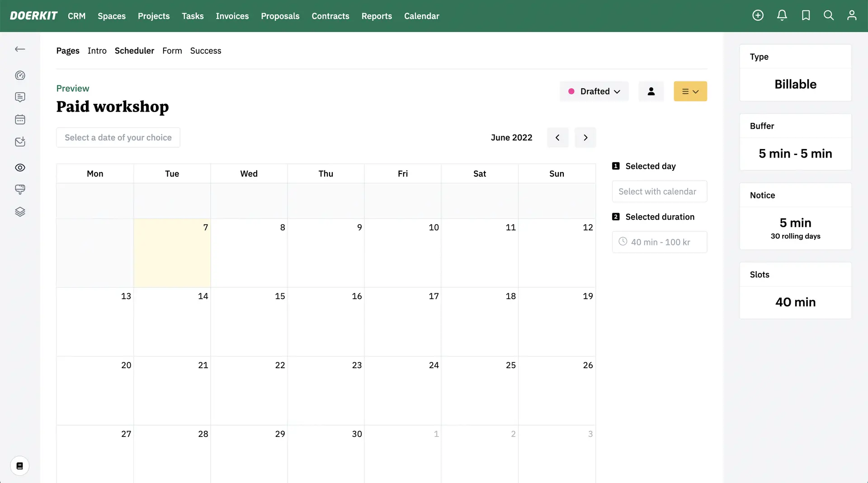The height and width of the screenshot is (483, 868).
Task: Open the Drafted status dropdown
Action: 594,91
